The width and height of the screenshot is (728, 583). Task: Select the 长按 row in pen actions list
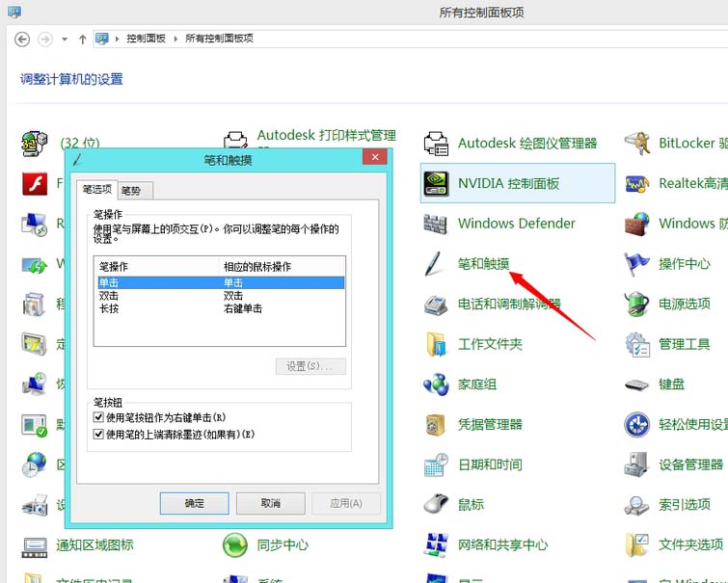(221, 308)
